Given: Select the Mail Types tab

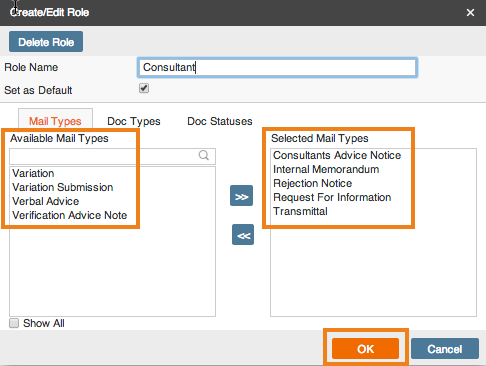Looking at the screenshot, I should (55, 121).
